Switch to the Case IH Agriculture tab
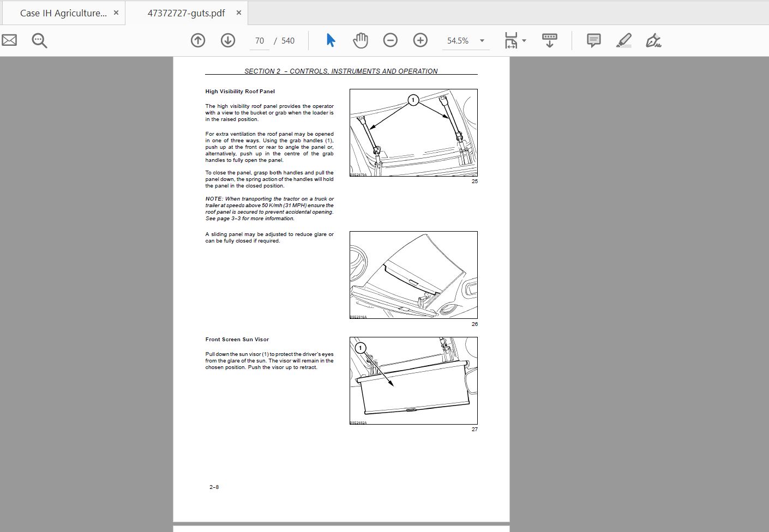The image size is (769, 532). [x=63, y=13]
